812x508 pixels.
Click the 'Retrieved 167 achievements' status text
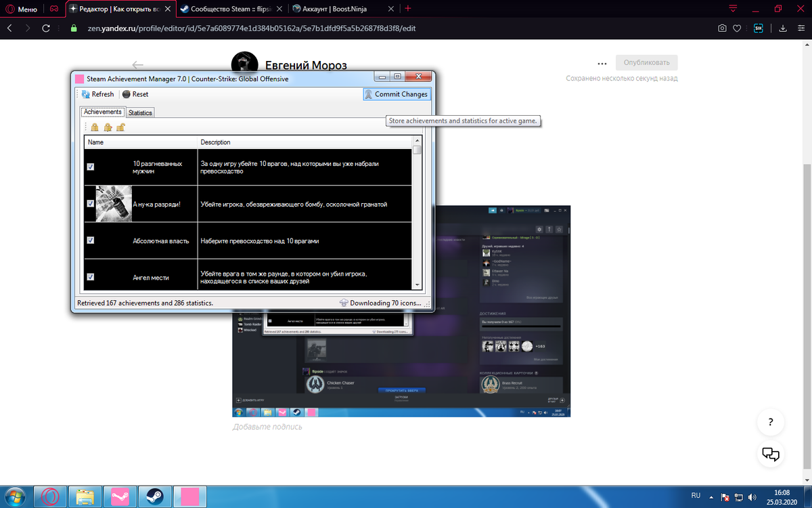tap(145, 303)
